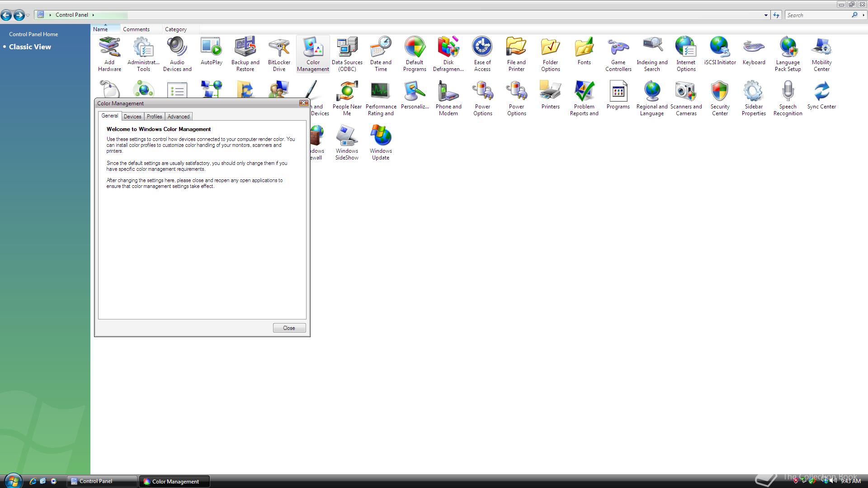
Task: Open the Scanners and Cameras icon
Action: [686, 98]
